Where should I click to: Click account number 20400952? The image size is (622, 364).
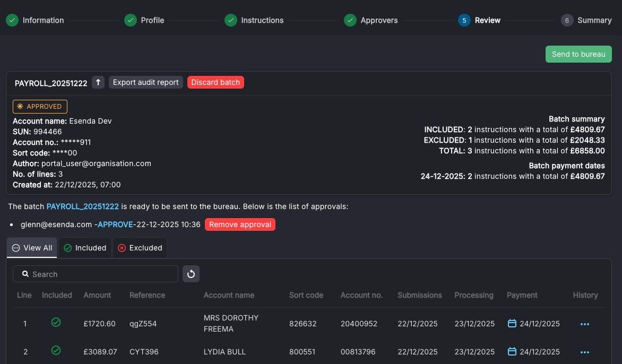(x=359, y=324)
